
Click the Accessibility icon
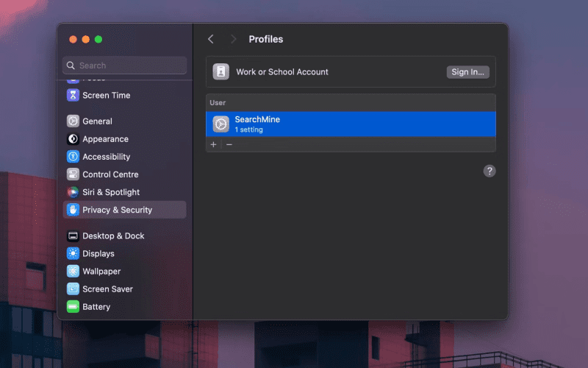(x=73, y=157)
